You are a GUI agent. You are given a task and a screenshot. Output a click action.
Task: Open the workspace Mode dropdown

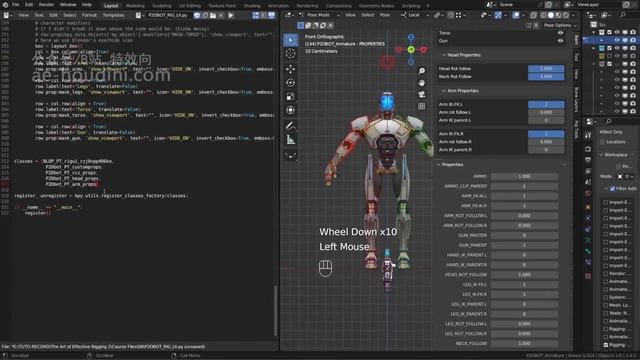[626, 176]
